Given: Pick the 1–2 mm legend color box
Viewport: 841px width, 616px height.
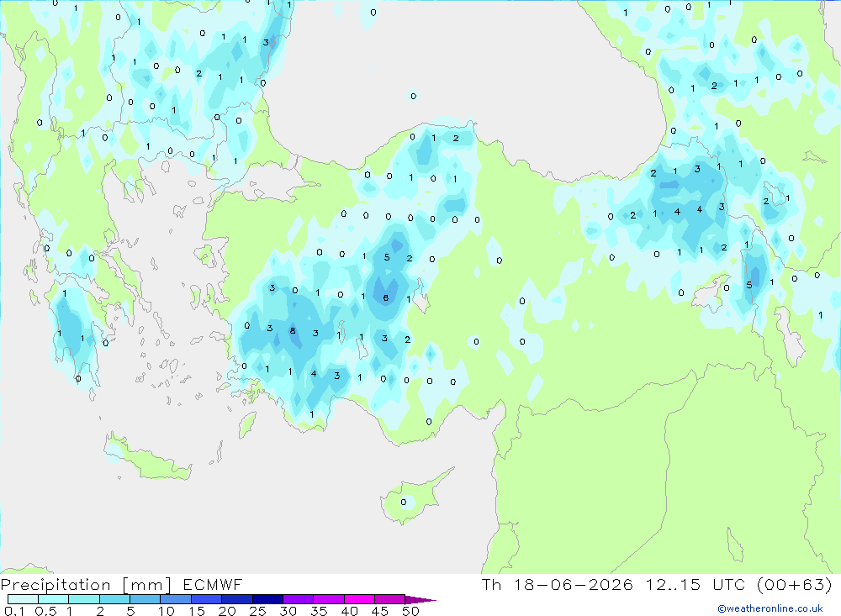Looking at the screenshot, I should tap(84, 599).
